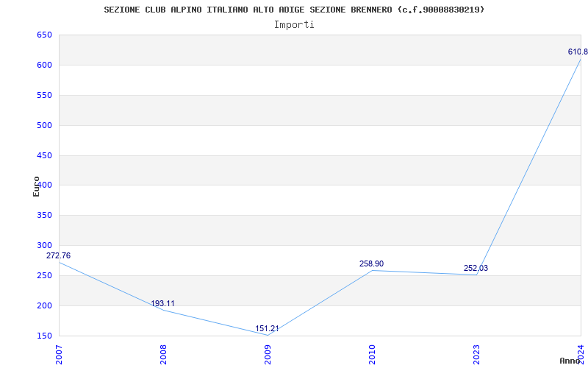Screen dimensions: 588x368
Task: Click the 151.21 data label
Action: tap(267, 328)
